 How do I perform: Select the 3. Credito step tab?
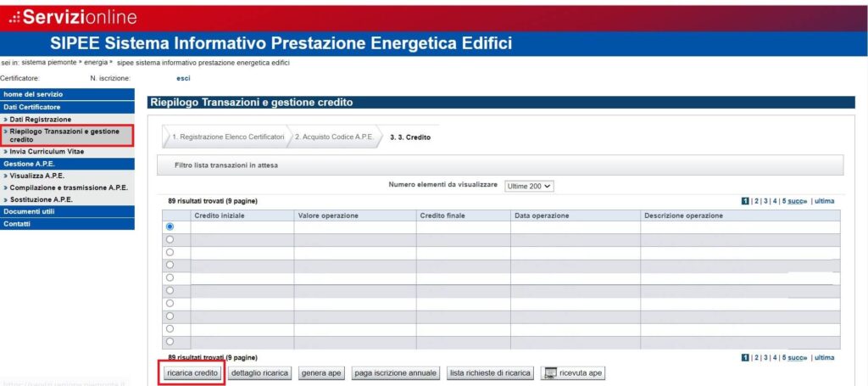[x=410, y=137]
